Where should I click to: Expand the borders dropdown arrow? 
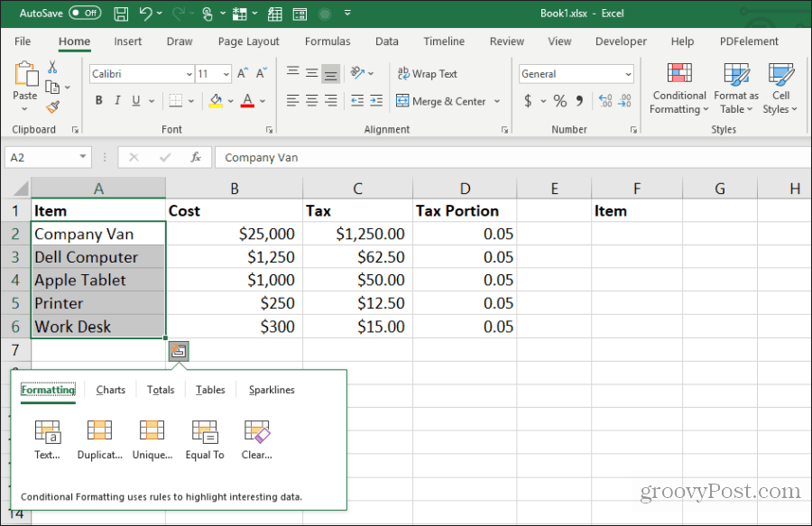(191, 101)
